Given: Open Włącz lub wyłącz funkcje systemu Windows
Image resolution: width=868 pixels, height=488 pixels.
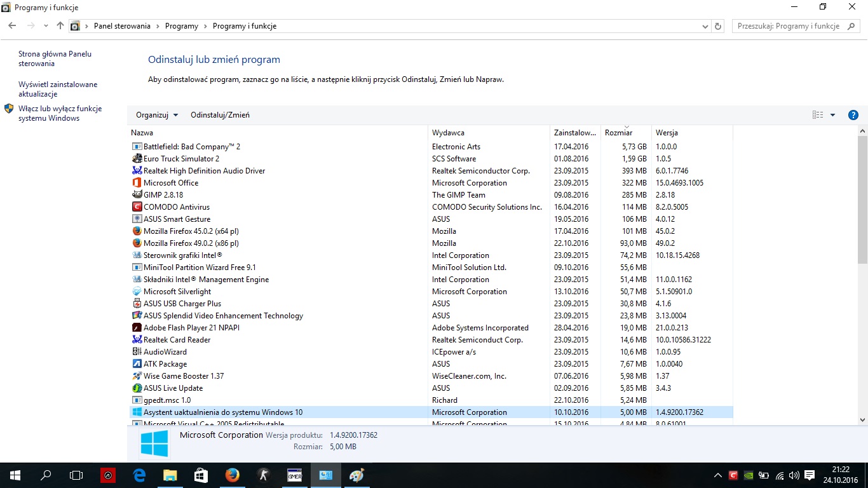Looking at the screenshot, I should coord(60,114).
